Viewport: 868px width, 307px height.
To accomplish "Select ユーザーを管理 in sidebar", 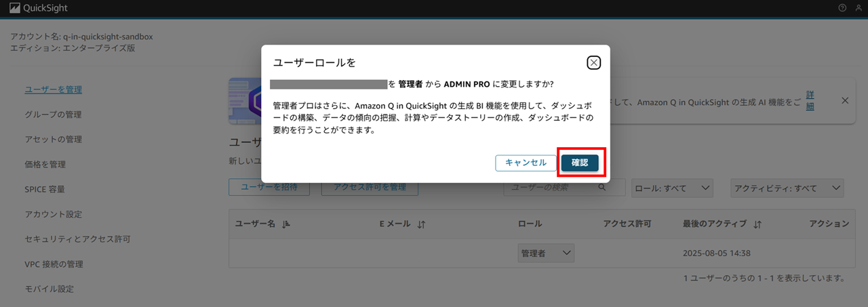I will (x=53, y=89).
